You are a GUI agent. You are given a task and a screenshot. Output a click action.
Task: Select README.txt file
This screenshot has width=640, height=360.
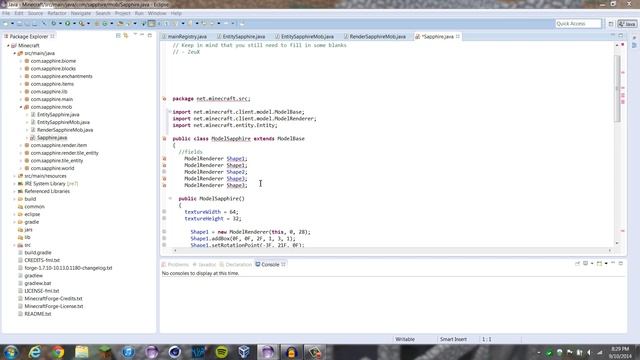pos(38,314)
